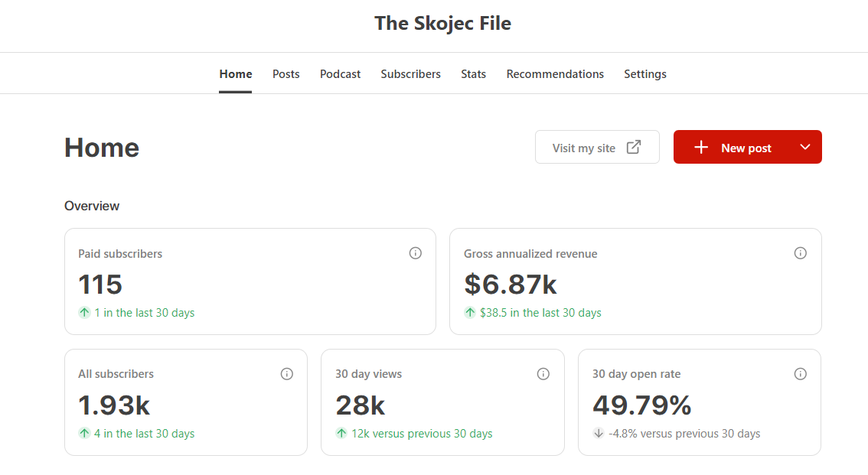This screenshot has width=868, height=475.
Task: Open info icon for Paid subscribers
Action: point(415,253)
